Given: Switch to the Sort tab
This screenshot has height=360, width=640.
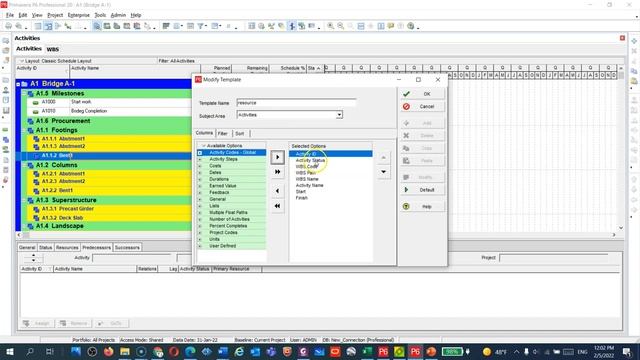Looking at the screenshot, I should pos(240,133).
